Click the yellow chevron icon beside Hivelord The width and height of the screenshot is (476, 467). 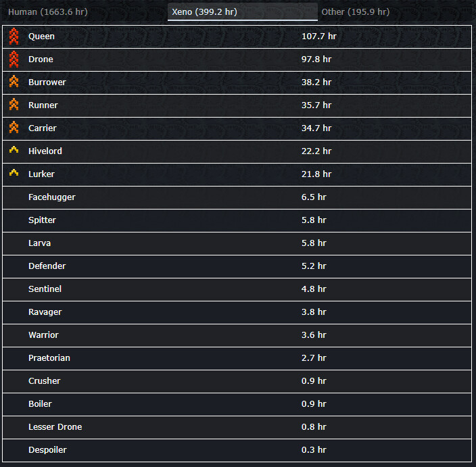click(x=14, y=150)
